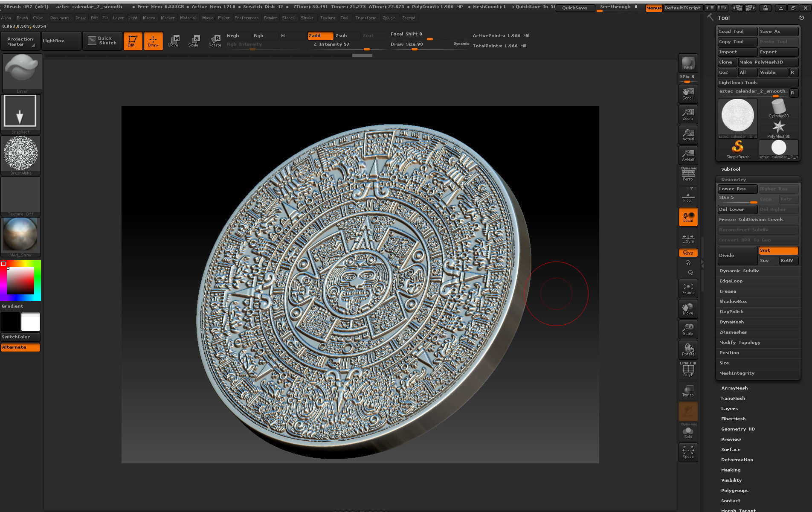Open the Transform menu
812x512 pixels.
coord(366,18)
